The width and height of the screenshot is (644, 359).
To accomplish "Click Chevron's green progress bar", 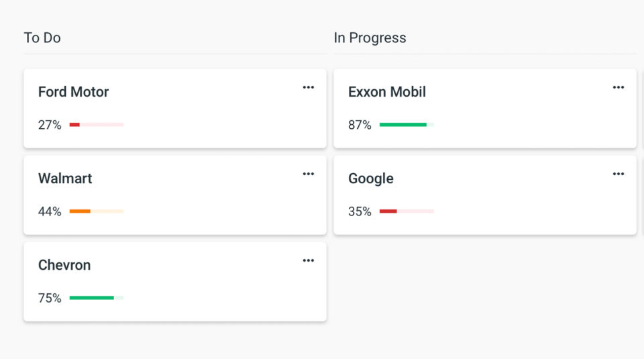I will pos(97,298).
